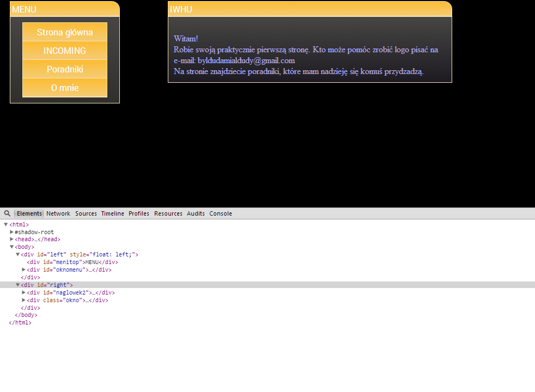Click the byldudamialdudy@gmail.com email text

[246, 60]
